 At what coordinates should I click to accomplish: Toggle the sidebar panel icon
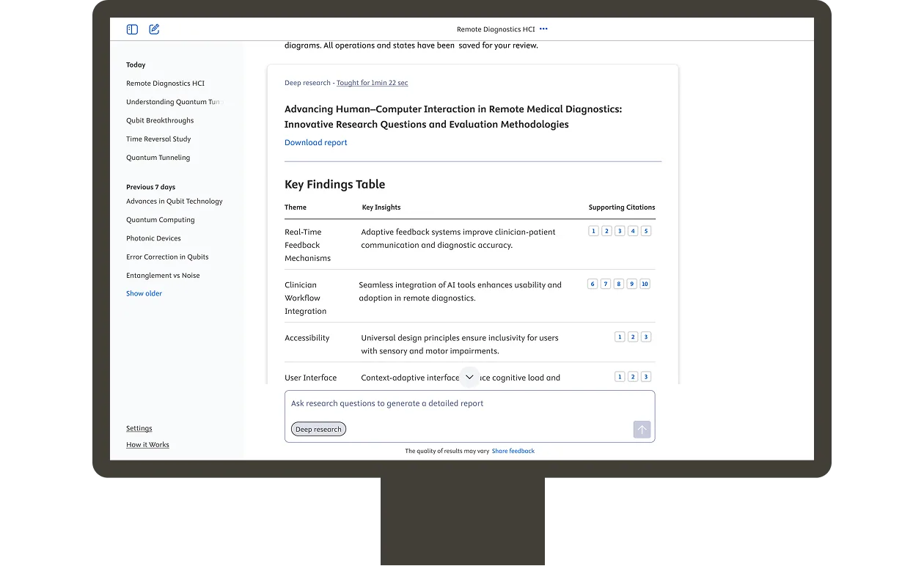132,29
